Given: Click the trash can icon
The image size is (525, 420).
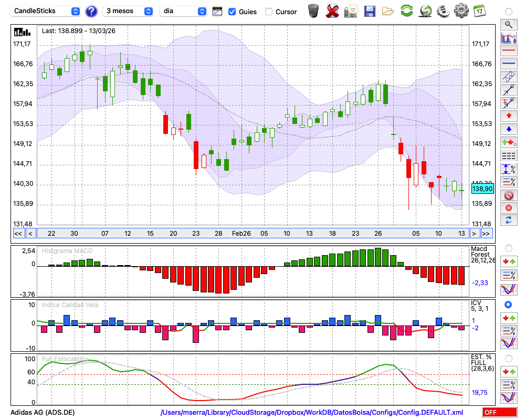Looking at the screenshot, I should (x=313, y=11).
